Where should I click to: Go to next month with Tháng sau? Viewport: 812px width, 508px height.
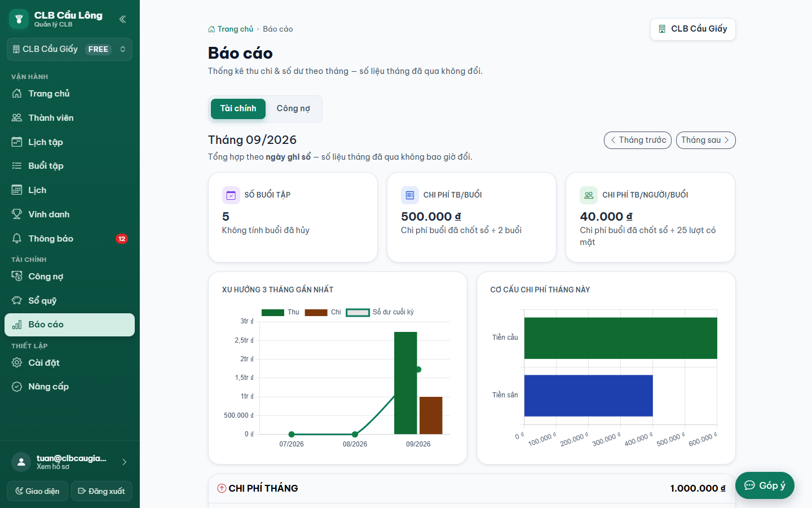(706, 140)
